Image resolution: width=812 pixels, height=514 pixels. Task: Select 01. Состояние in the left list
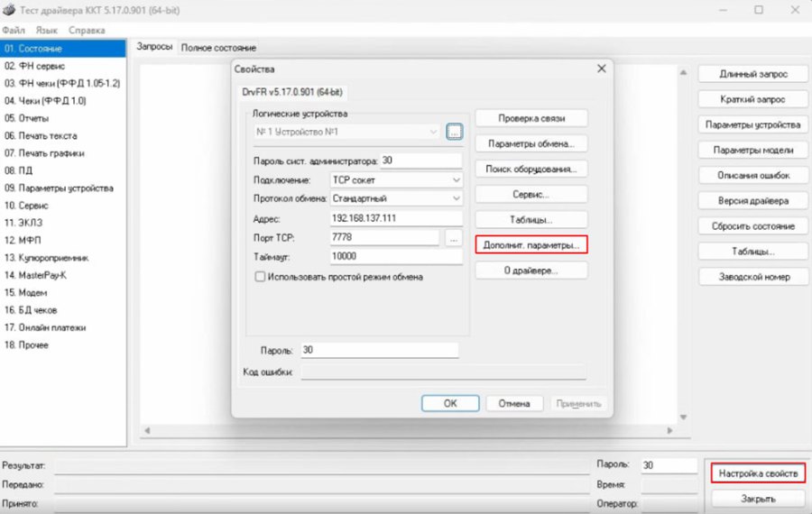[62, 48]
